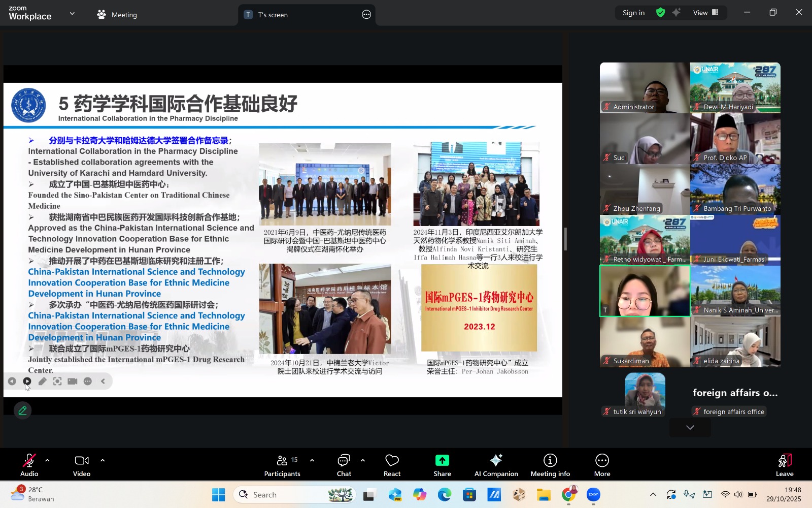This screenshot has width=812, height=508.
Task: Show Meeting info
Action: (x=550, y=465)
